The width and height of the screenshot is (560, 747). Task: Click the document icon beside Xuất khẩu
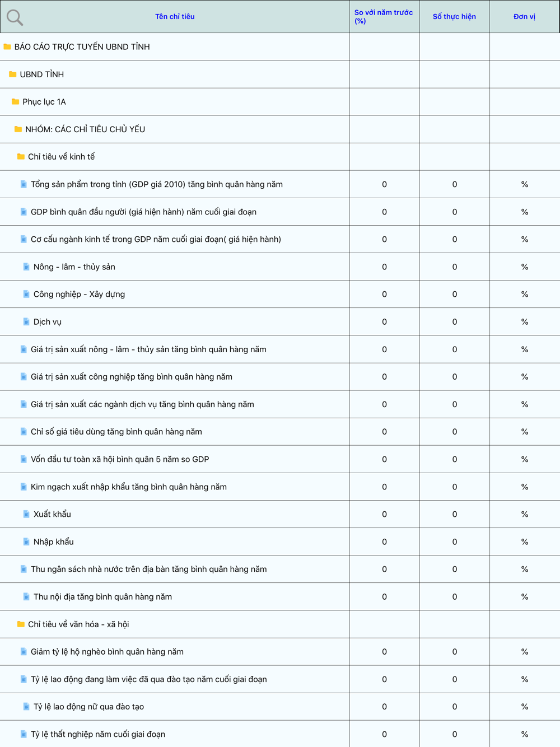[26, 514]
